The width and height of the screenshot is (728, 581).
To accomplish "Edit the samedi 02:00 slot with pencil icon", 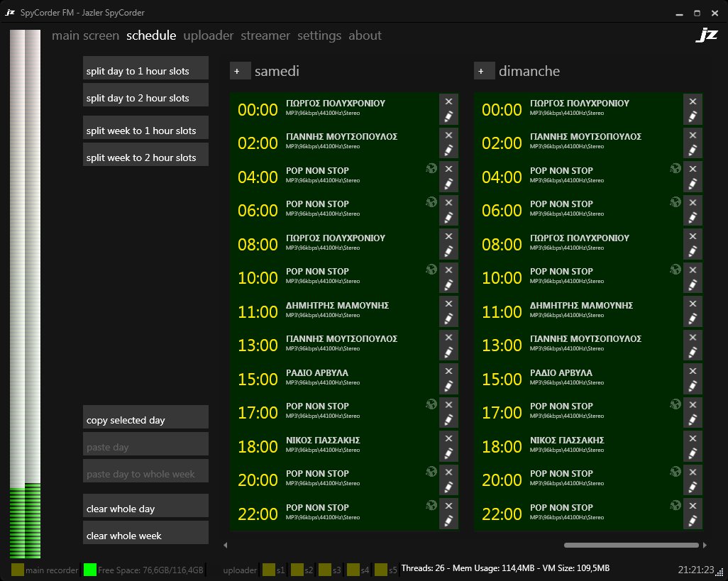I will click(x=448, y=150).
